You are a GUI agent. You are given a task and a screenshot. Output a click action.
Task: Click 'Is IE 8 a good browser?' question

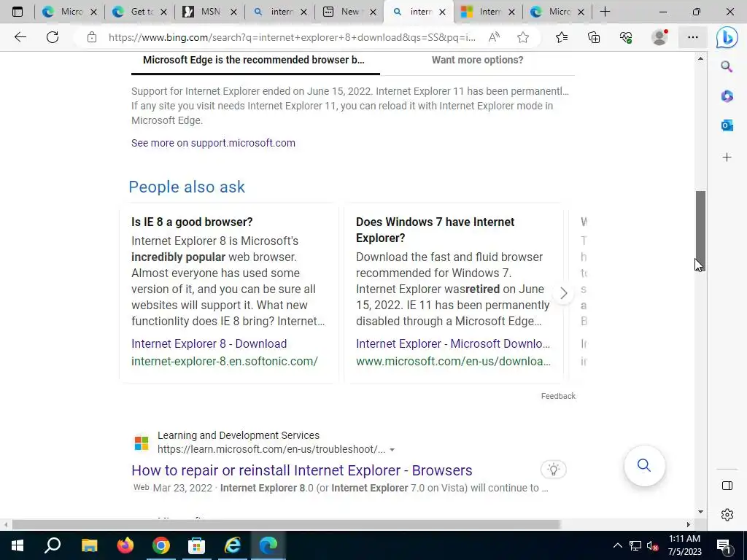pyautogui.click(x=192, y=222)
